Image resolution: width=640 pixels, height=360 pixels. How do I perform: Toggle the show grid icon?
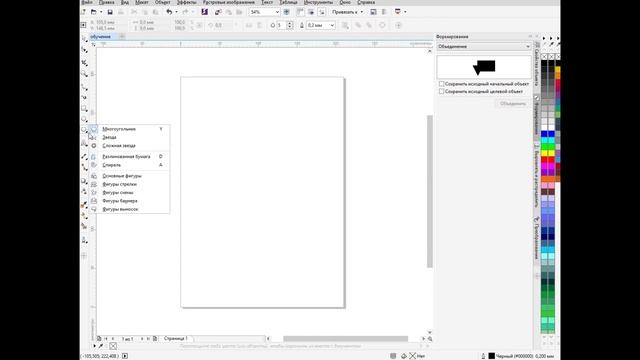pyautogui.click(x=311, y=12)
